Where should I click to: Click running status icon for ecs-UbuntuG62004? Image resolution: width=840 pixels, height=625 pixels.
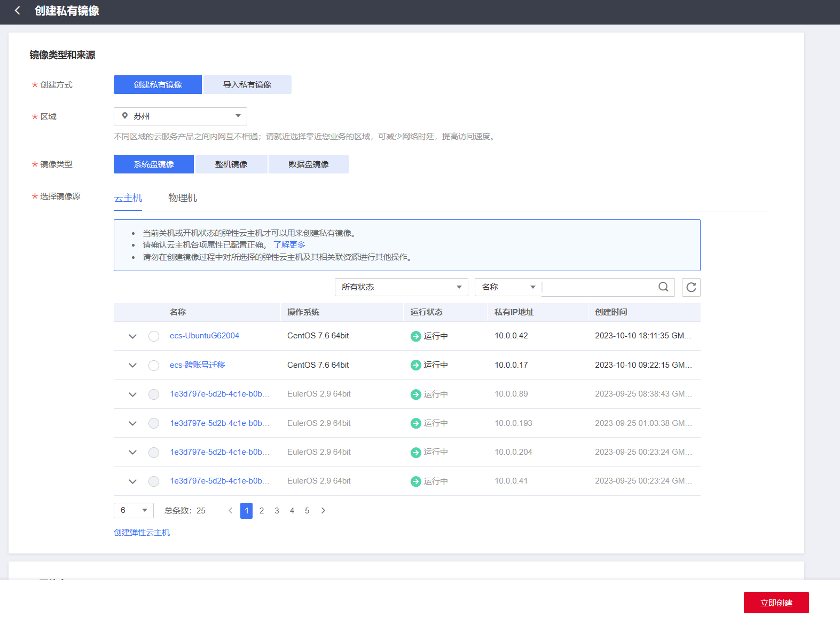click(415, 336)
